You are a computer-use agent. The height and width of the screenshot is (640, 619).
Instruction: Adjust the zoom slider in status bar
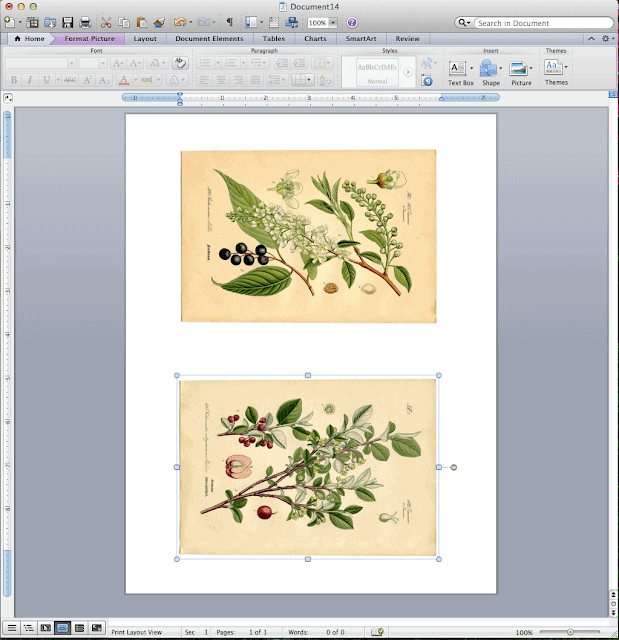pos(570,632)
